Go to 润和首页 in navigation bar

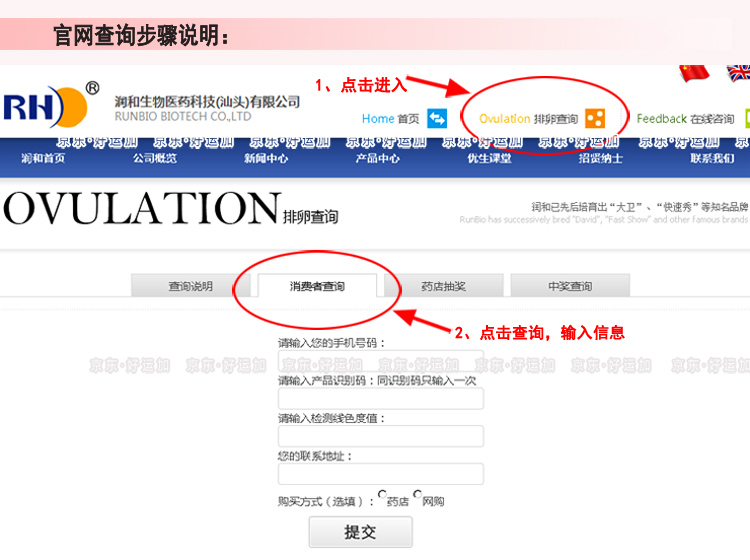43,158
